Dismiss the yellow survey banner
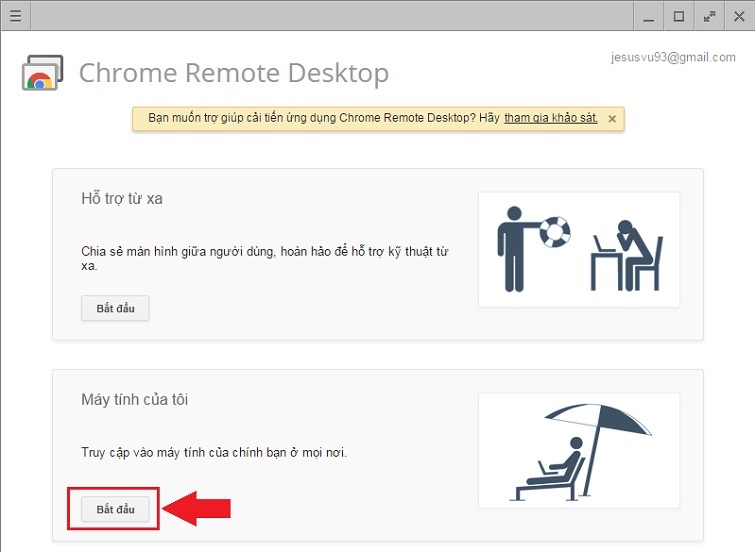This screenshot has width=755, height=552. [612, 119]
